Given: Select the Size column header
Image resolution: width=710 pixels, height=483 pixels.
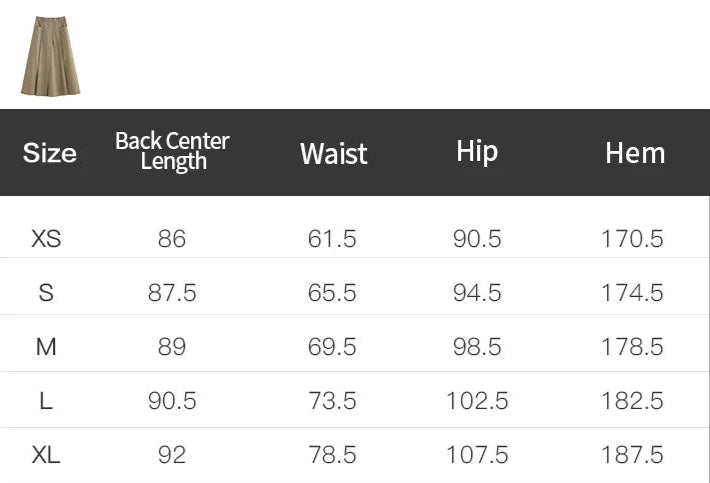Looking at the screenshot, I should pos(50,153).
